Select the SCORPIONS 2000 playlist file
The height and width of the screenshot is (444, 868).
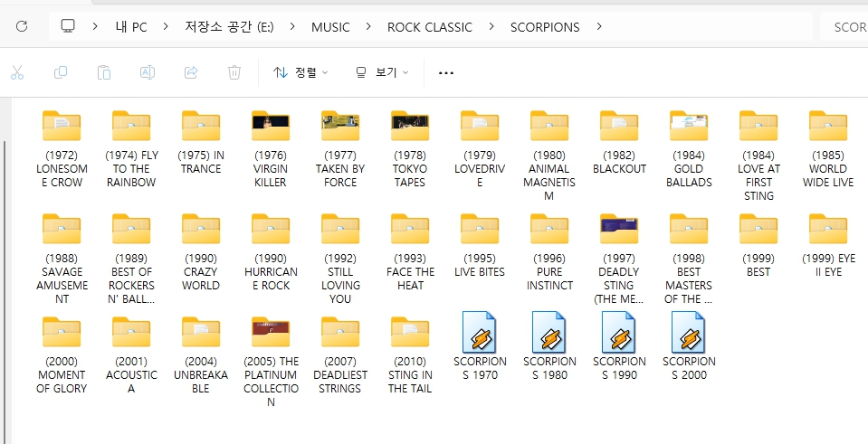(x=689, y=346)
